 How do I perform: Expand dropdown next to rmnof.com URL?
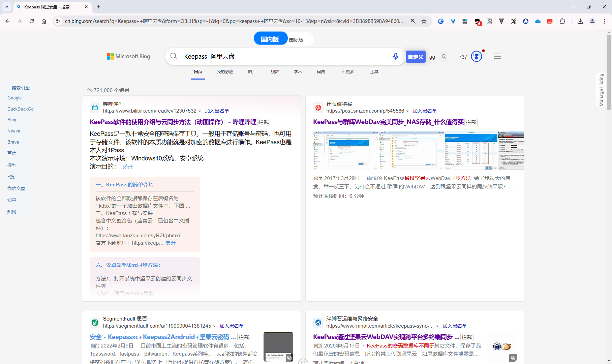pyautogui.click(x=437, y=326)
